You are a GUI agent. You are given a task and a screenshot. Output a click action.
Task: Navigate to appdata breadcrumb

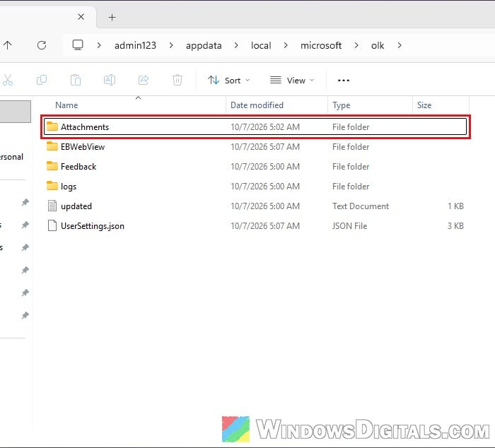click(x=204, y=46)
